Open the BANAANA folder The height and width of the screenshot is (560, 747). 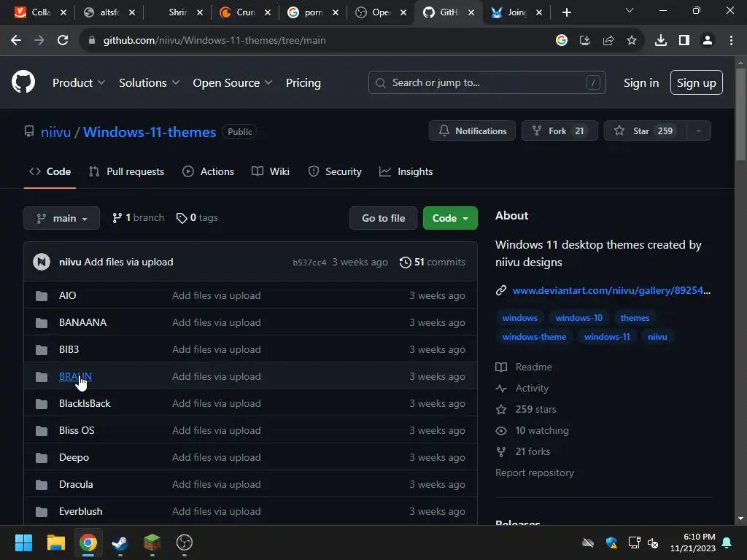coord(83,322)
